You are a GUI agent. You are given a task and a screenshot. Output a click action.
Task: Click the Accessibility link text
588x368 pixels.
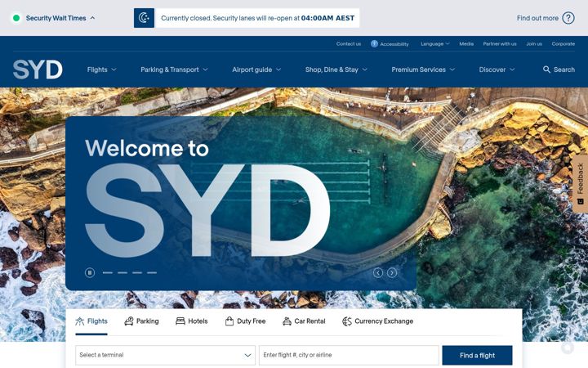point(394,44)
